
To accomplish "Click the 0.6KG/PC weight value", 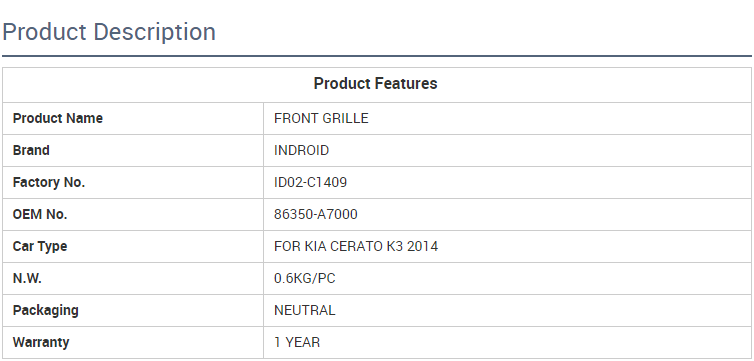I will click(x=304, y=278).
